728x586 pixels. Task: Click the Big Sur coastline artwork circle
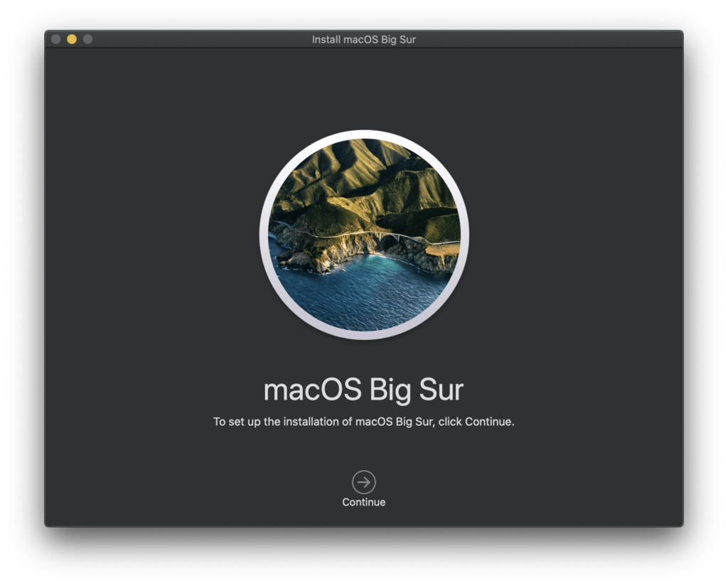point(364,235)
